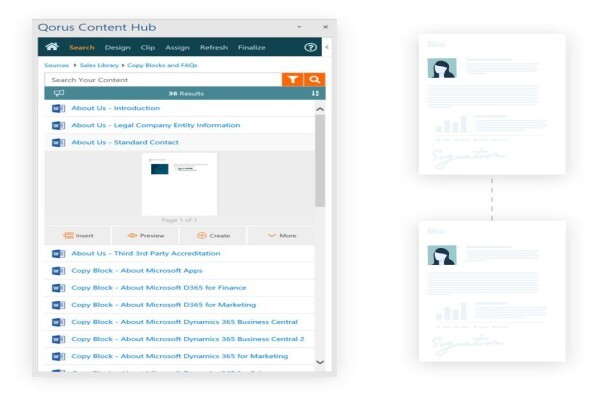The width and height of the screenshot is (600, 400).
Task: Click the results list scrollbar thumb
Action: pos(320,161)
